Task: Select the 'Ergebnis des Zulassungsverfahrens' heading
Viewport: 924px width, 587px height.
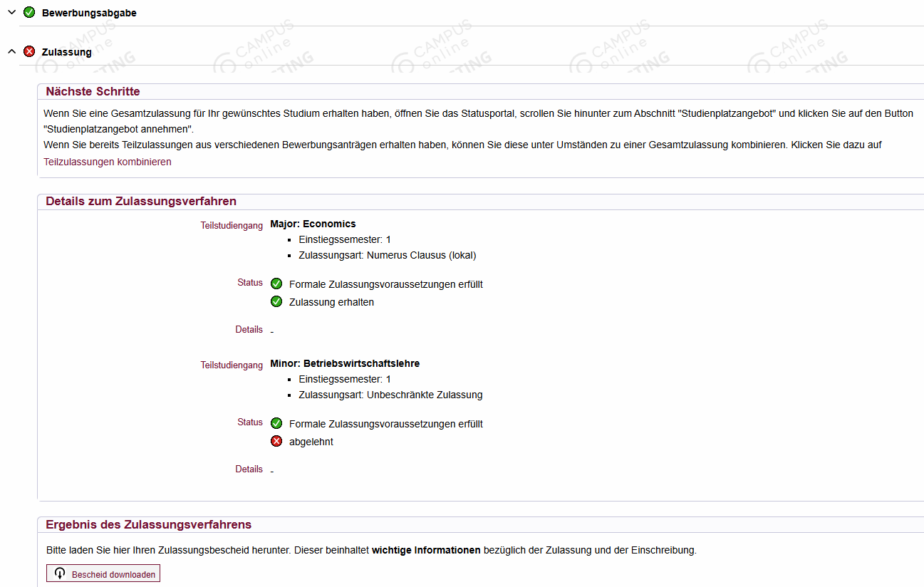Action: coord(148,525)
